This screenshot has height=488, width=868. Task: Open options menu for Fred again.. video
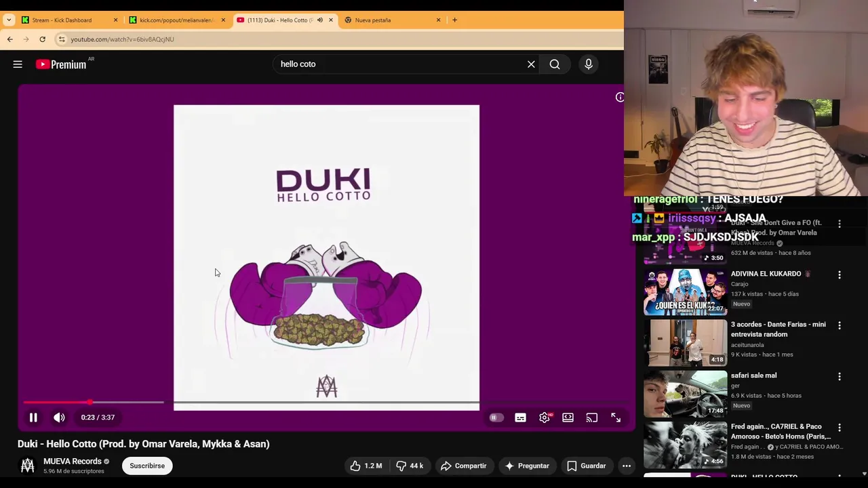pos(840,428)
